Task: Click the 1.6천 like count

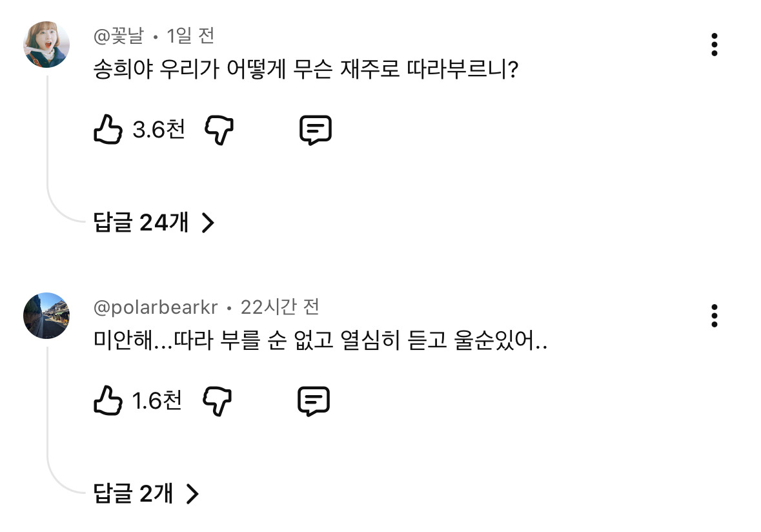Action: (157, 401)
